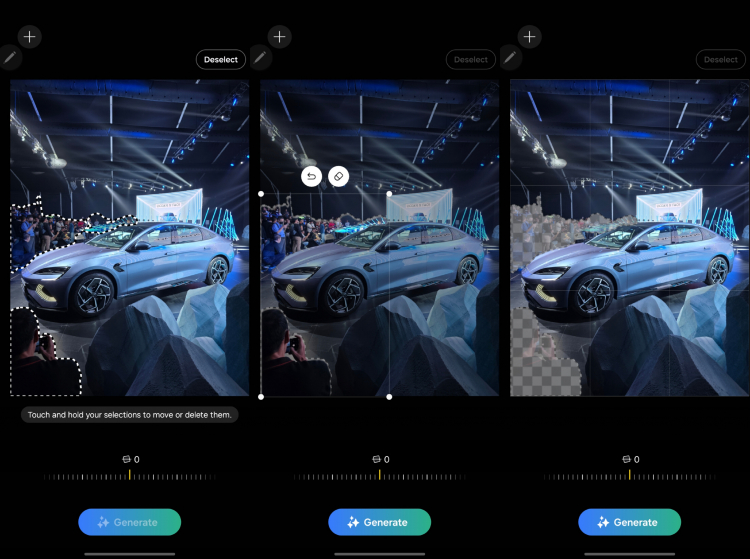Image resolution: width=750 pixels, height=559 pixels.
Task: Tap the plus icon in the right panel
Action: click(x=529, y=37)
